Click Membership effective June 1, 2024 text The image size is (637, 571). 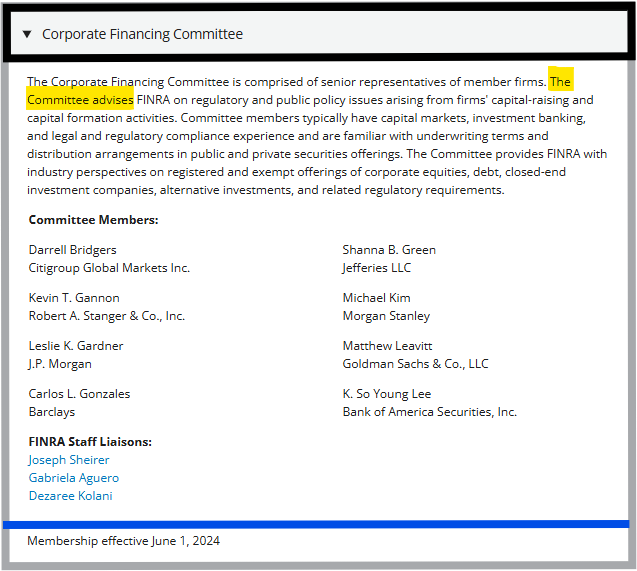point(124,541)
